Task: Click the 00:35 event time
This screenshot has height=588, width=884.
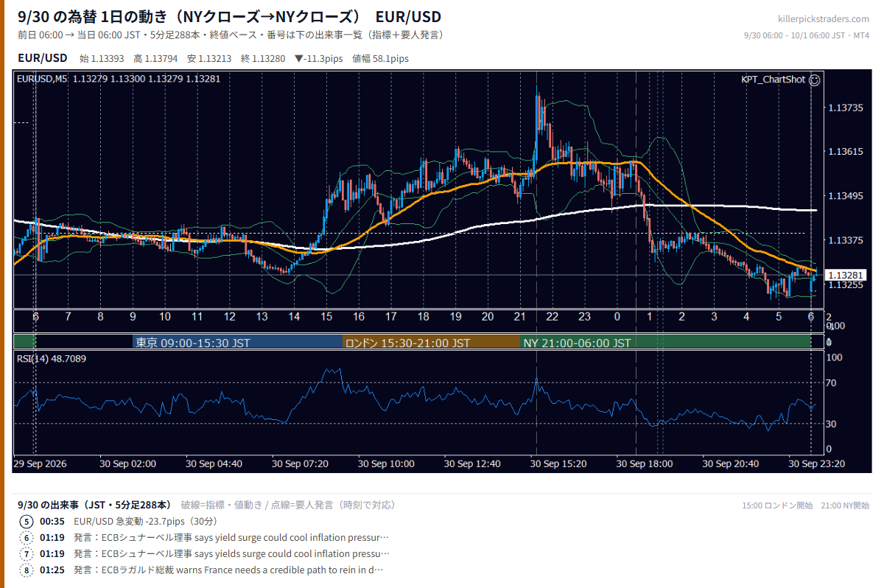Action: (x=52, y=521)
